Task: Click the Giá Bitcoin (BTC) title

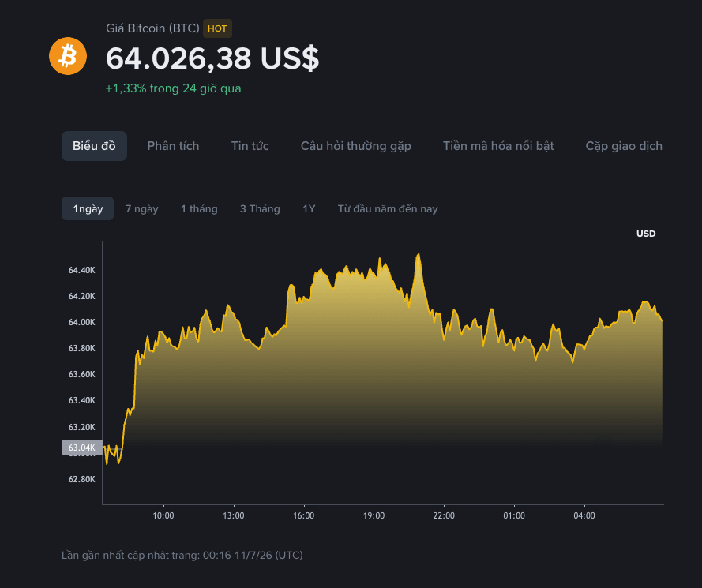Action: (152, 28)
